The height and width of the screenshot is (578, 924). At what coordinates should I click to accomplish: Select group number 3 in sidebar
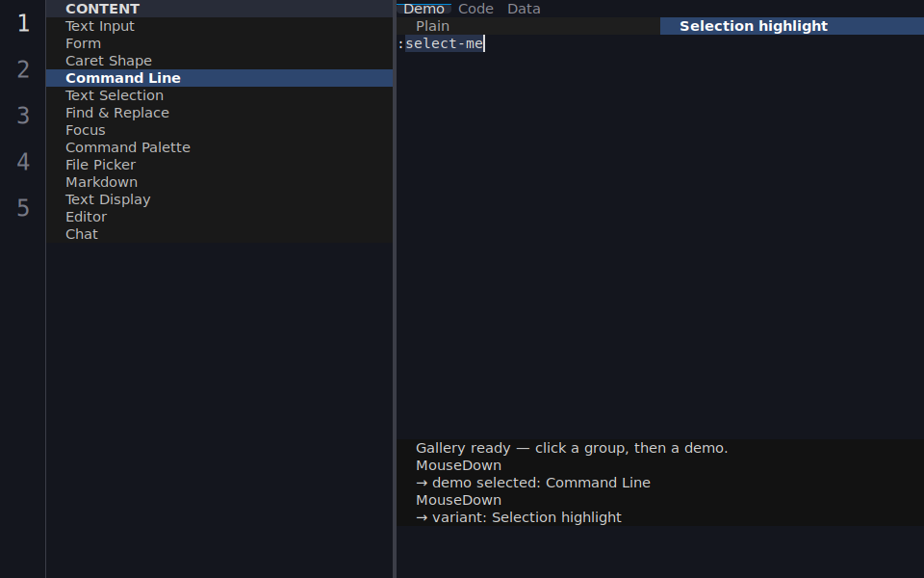point(23,116)
